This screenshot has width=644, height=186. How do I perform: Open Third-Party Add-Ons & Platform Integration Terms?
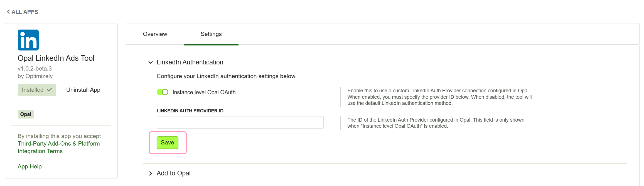[59, 147]
